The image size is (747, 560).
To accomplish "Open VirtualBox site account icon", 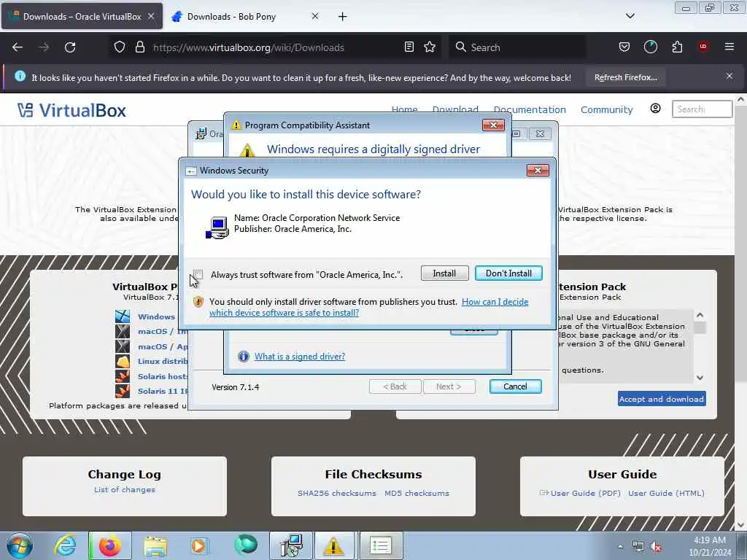I will pyautogui.click(x=656, y=109).
